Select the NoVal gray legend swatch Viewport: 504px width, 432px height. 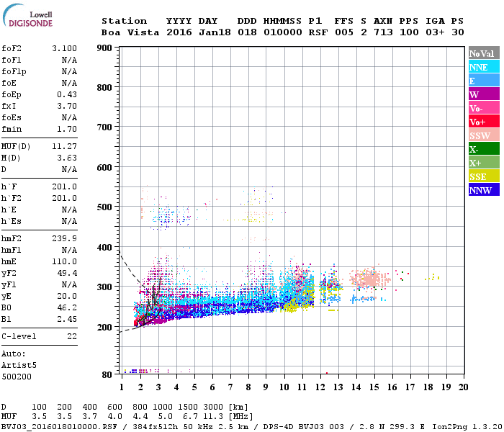[x=484, y=53]
